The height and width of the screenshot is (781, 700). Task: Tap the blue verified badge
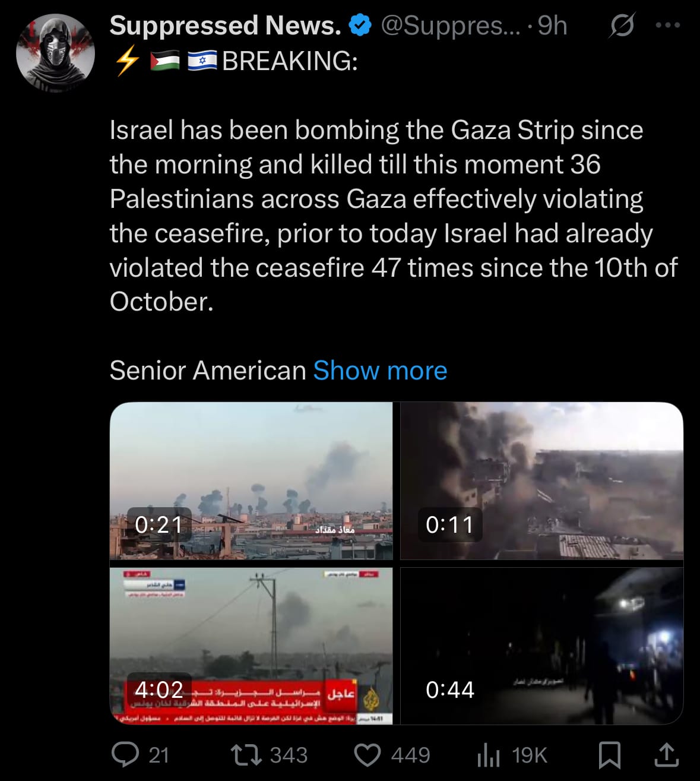(x=360, y=26)
